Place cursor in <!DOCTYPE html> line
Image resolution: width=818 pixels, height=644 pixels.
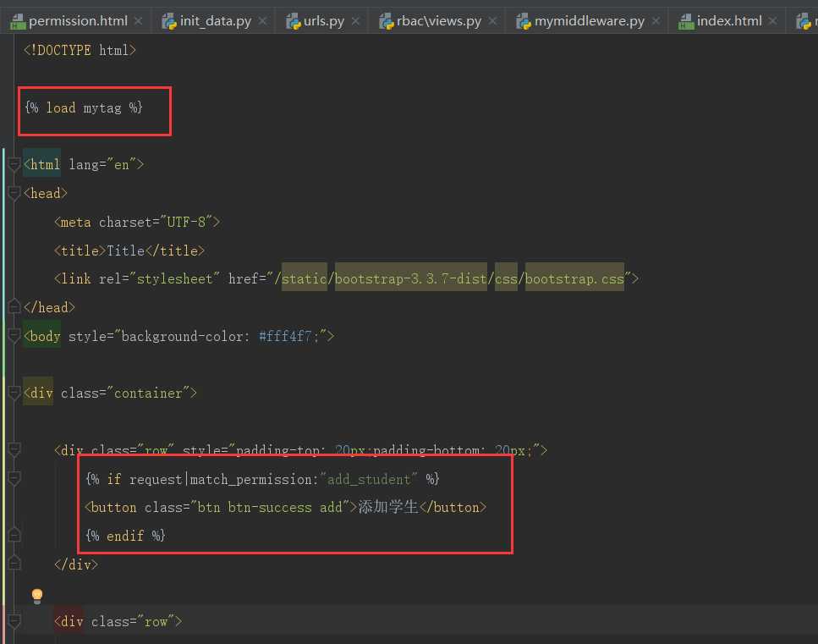(x=80, y=50)
